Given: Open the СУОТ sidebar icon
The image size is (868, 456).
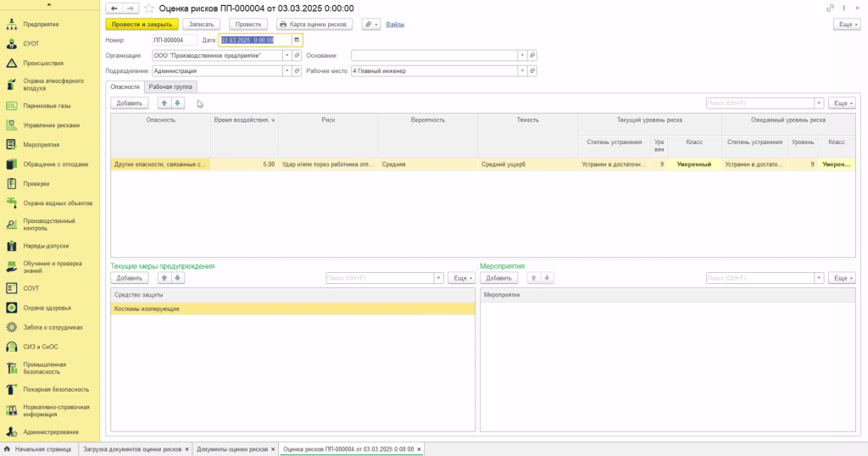Looking at the screenshot, I should pos(12,44).
